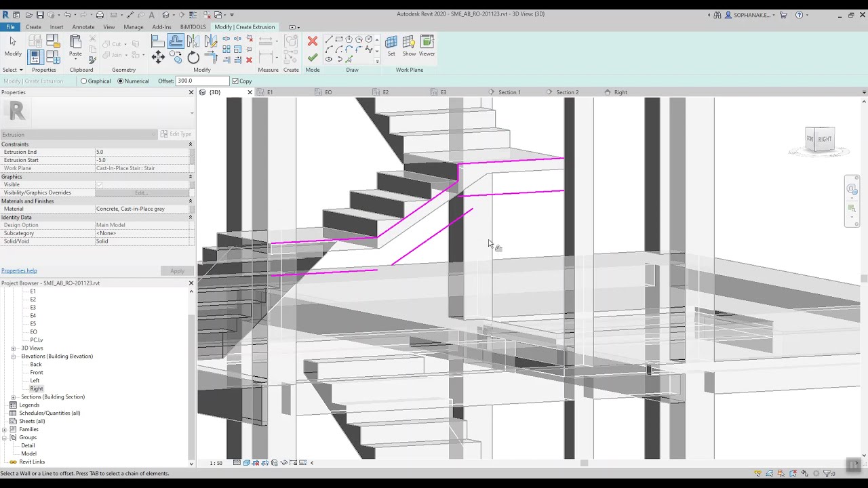The height and width of the screenshot is (488, 868).
Task: Click Edit button for Visibility/Graphics Overrides
Action: coord(141,192)
